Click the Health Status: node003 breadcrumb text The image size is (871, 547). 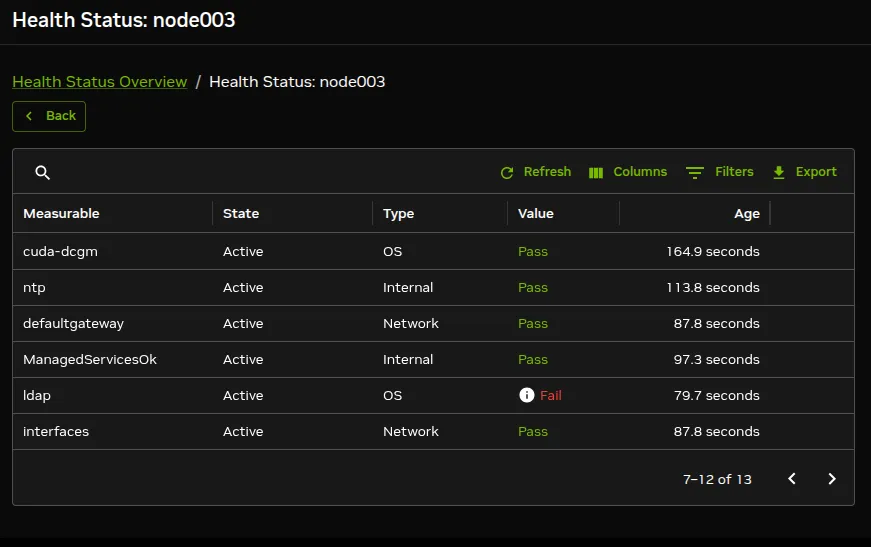(x=297, y=82)
